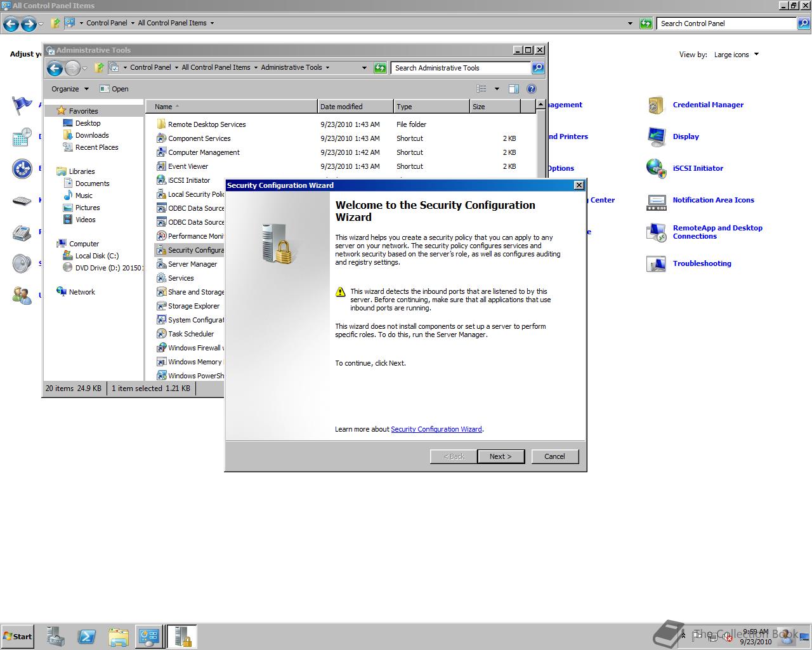Open the Music library
812x650 pixels.
[x=77, y=196]
